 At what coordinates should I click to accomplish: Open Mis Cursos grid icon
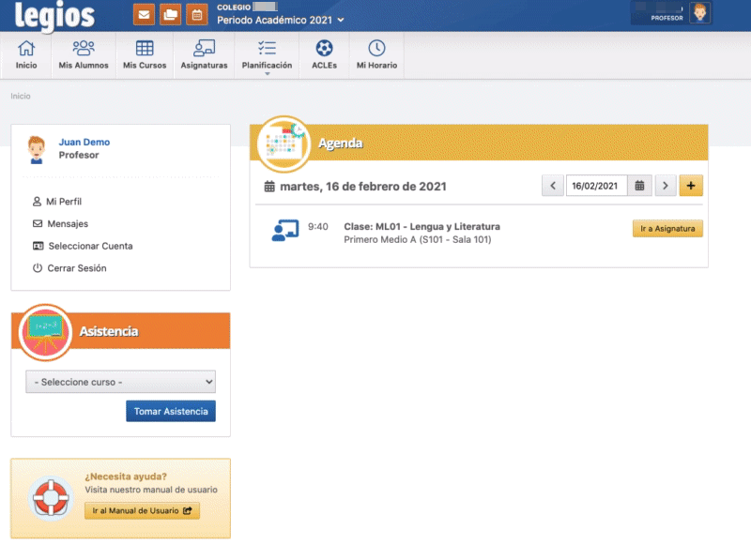pyautogui.click(x=145, y=54)
